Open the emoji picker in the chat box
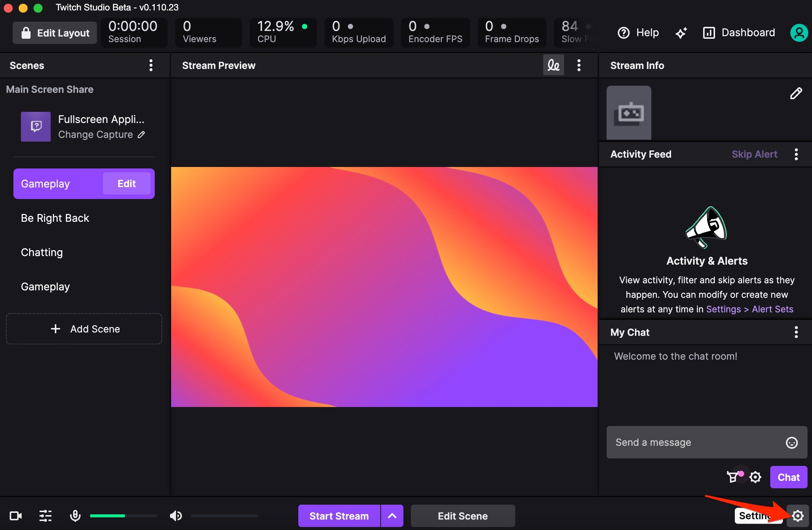812x530 pixels. click(792, 442)
